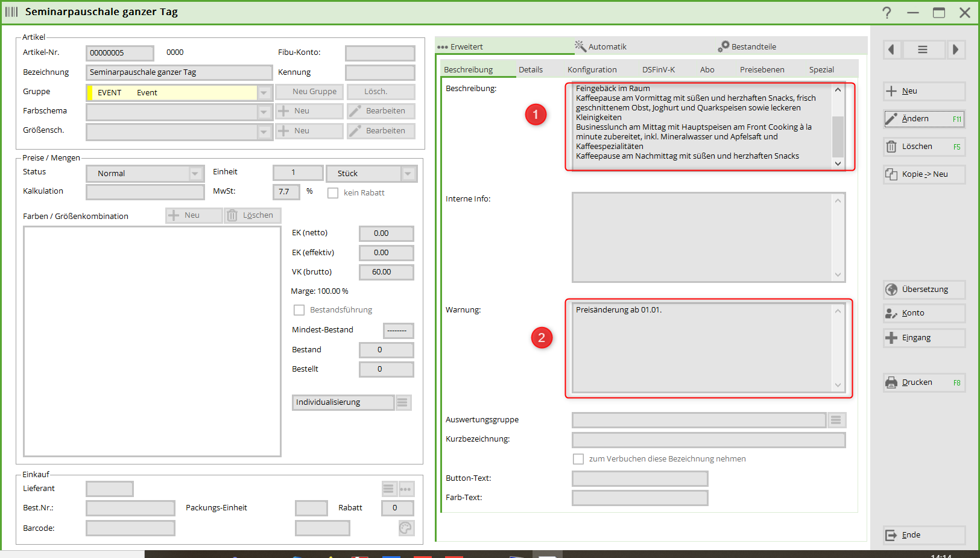Switch to the Preisebenen tab
The width and height of the screenshot is (980, 558).
pyautogui.click(x=762, y=70)
